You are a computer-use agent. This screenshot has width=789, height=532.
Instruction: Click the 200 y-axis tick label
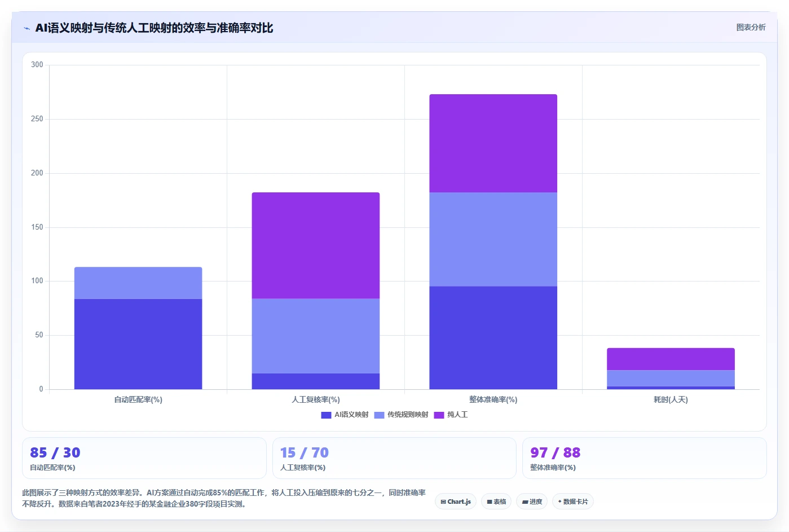coord(37,173)
